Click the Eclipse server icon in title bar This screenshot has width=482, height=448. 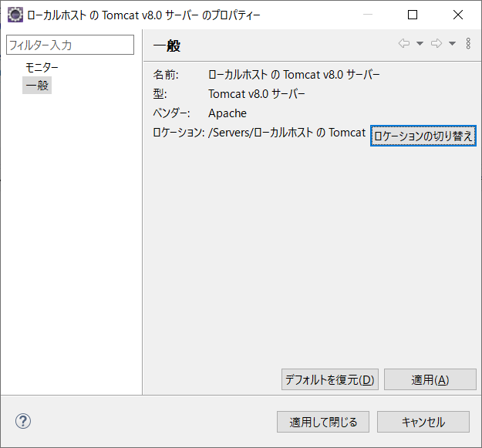click(15, 15)
